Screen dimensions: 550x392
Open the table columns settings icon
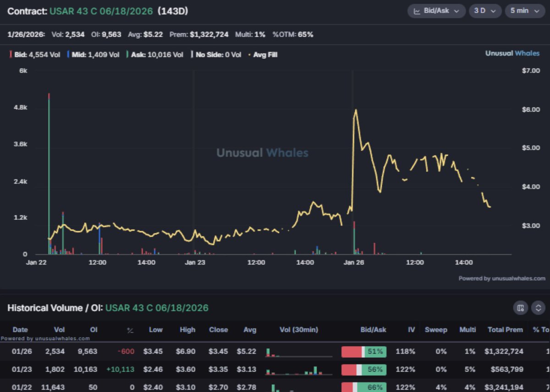[520, 308]
